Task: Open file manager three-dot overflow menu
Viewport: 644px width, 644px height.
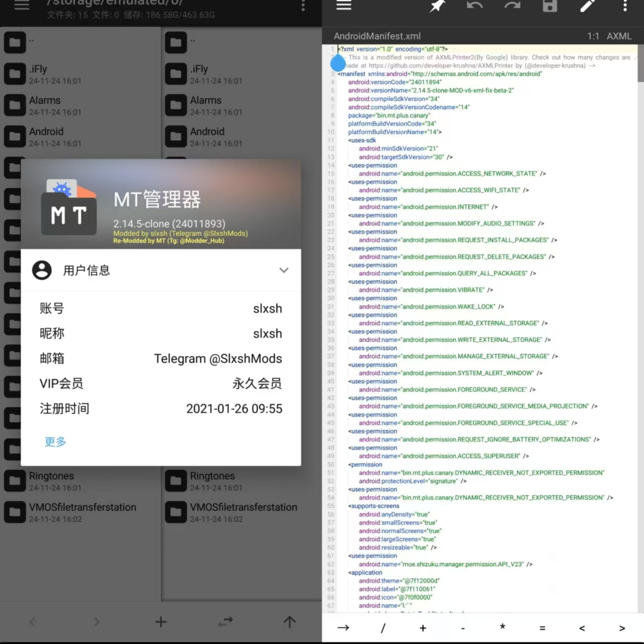Action: click(x=303, y=6)
